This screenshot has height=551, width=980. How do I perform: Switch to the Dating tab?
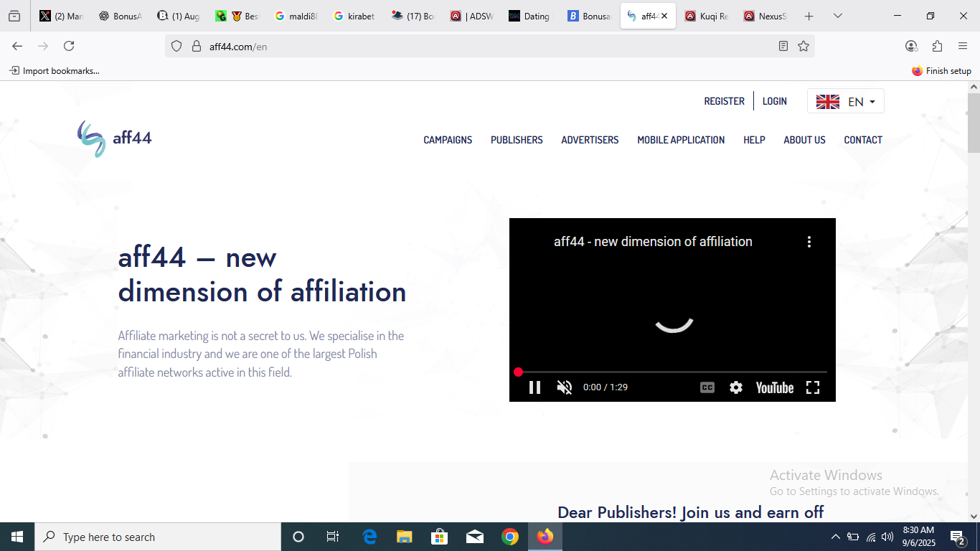point(529,16)
